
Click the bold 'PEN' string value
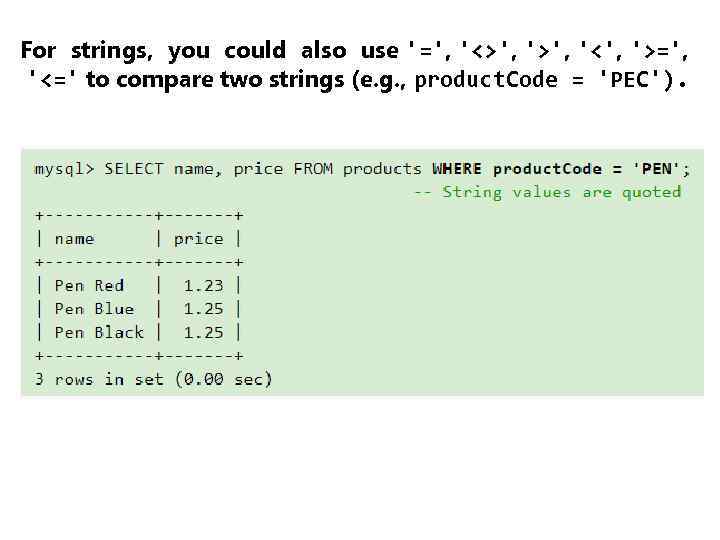[x=656, y=169]
